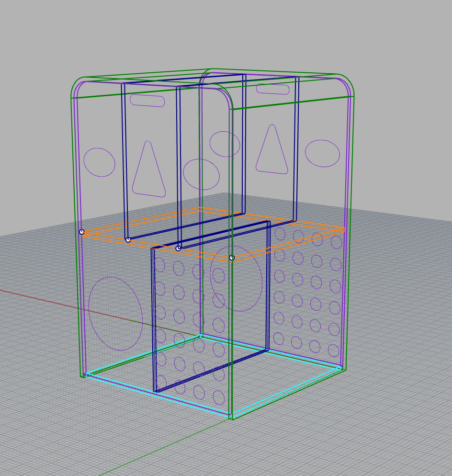The width and height of the screenshot is (452, 476).
Task: Select the ellipse cutout nearest the right green edge
Action: tap(322, 153)
